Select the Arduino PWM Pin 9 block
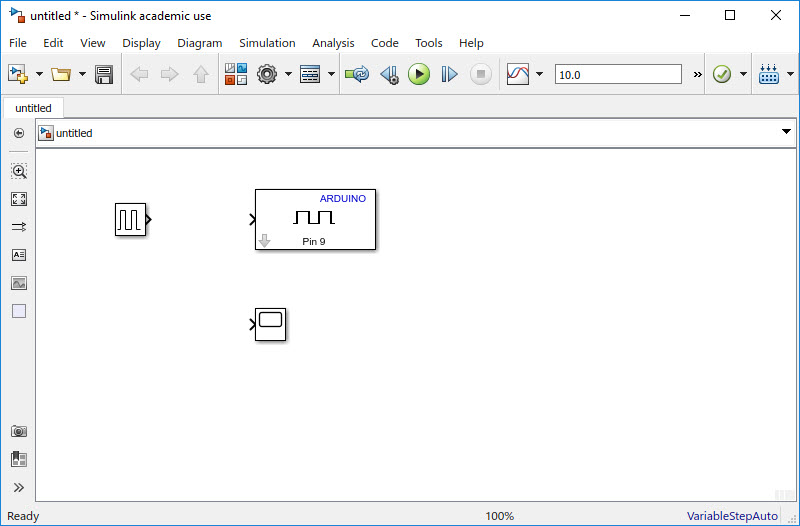Viewport: 800px width, 526px height. click(315, 219)
